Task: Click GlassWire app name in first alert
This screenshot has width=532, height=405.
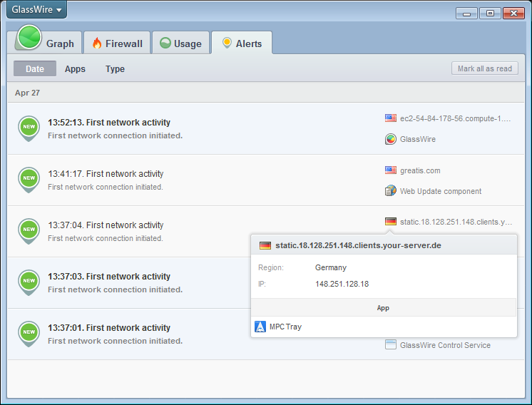Action: 418,139
